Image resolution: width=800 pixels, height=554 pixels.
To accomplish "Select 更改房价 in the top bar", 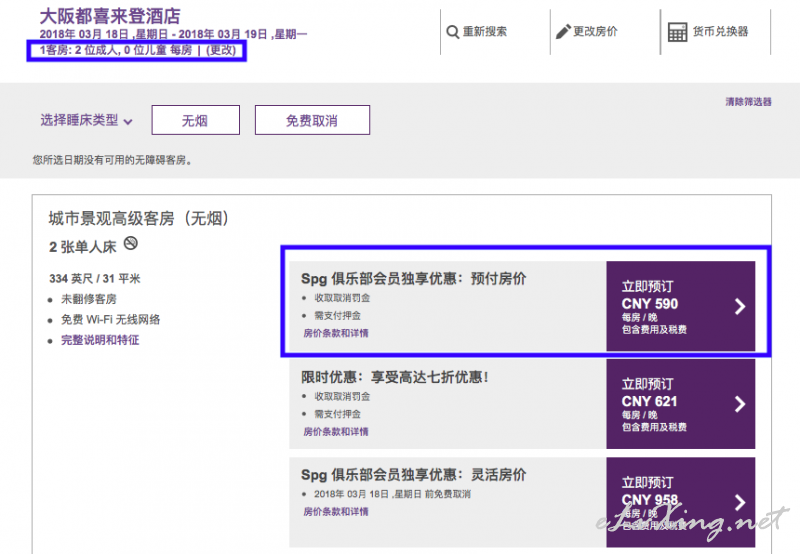I will point(594,32).
